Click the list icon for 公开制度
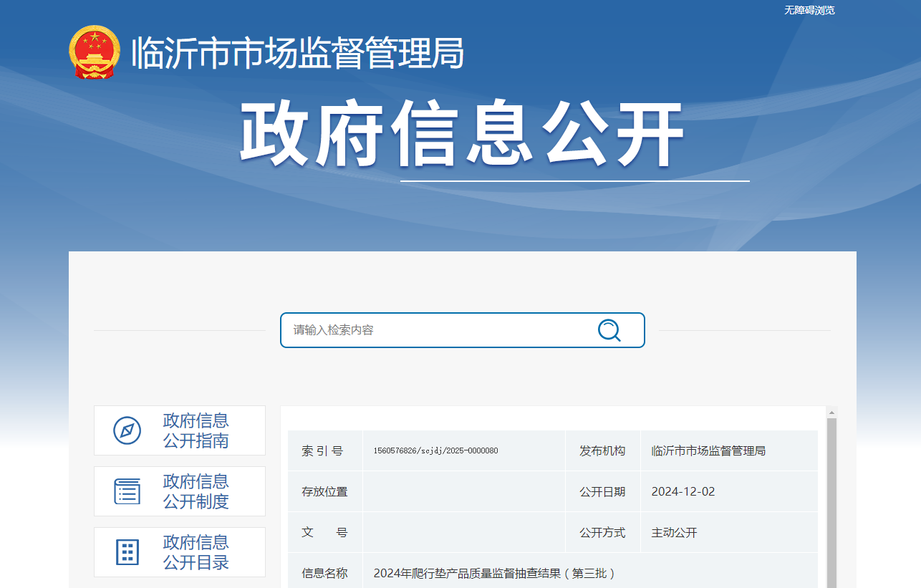921x588 pixels. coord(127,491)
